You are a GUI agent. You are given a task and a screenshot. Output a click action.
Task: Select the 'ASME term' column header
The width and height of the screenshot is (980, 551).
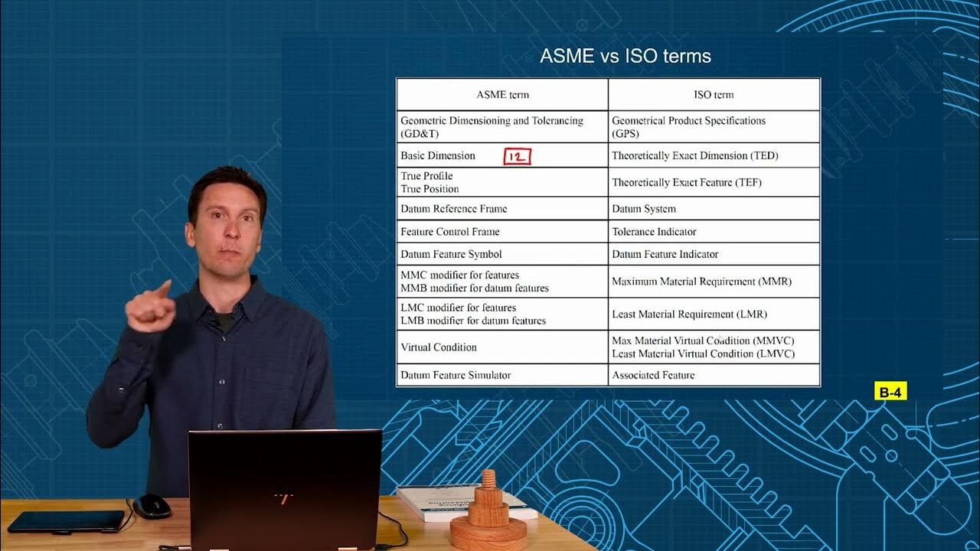click(502, 95)
